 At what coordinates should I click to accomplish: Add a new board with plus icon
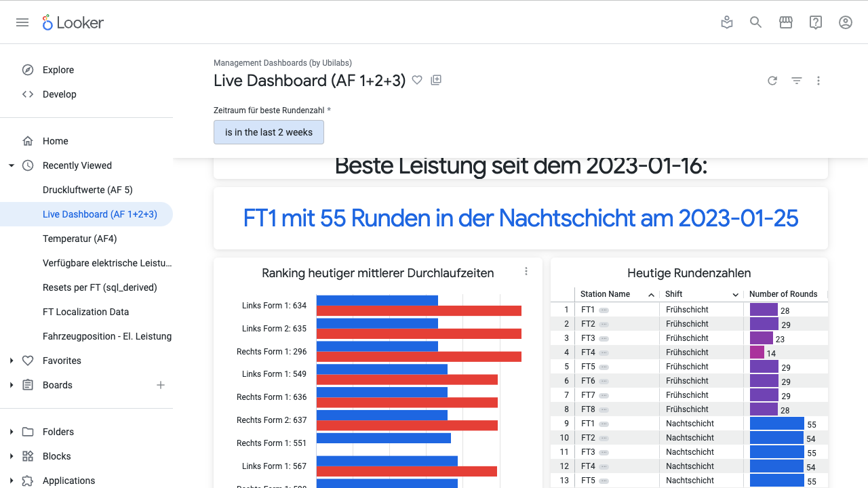[x=161, y=385]
